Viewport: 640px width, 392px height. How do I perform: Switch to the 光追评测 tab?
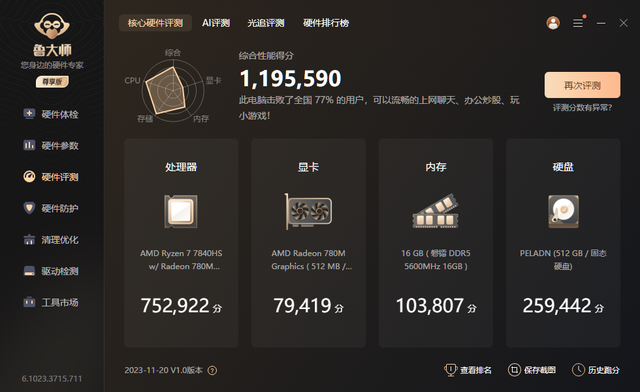[266, 23]
